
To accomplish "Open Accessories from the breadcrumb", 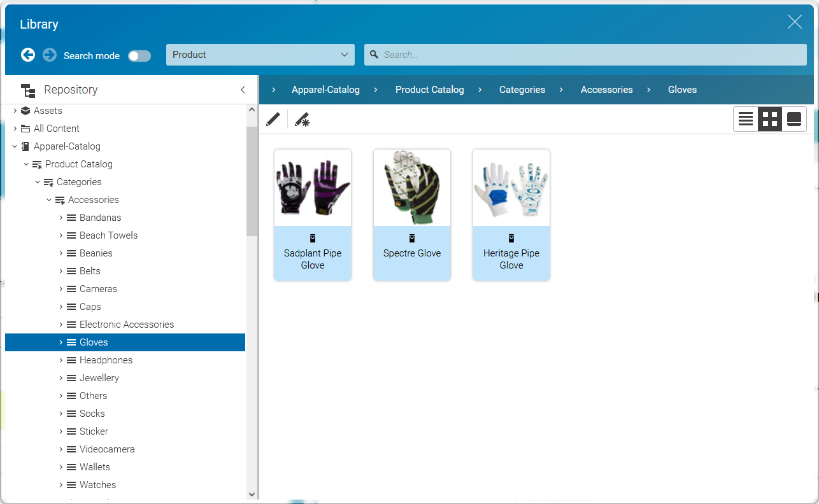I will tap(606, 90).
